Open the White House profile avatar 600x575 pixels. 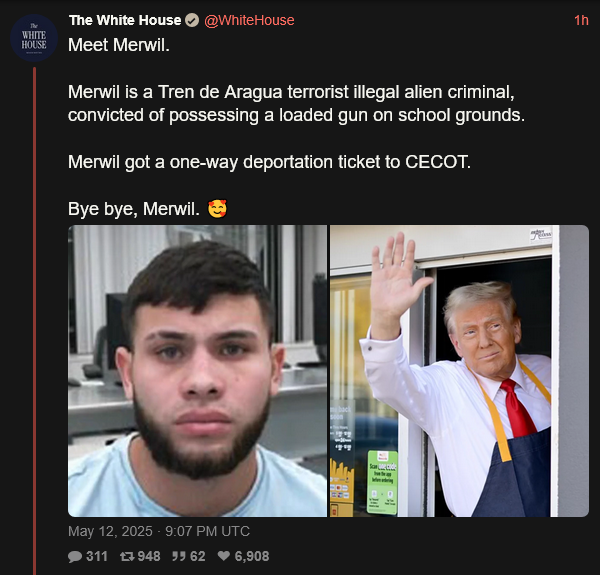tap(34, 38)
